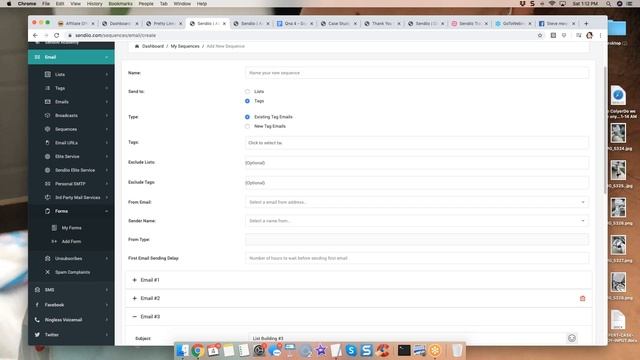Viewport: 640px width, 360px height.
Task: Open My Forms in the sidebar
Action: [x=71, y=228]
